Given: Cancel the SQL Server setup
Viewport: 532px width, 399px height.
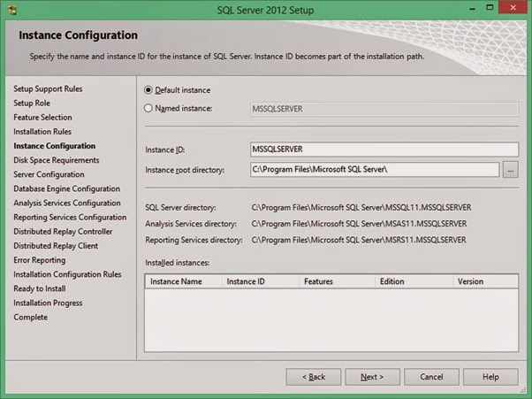Looking at the screenshot, I should 431,377.
